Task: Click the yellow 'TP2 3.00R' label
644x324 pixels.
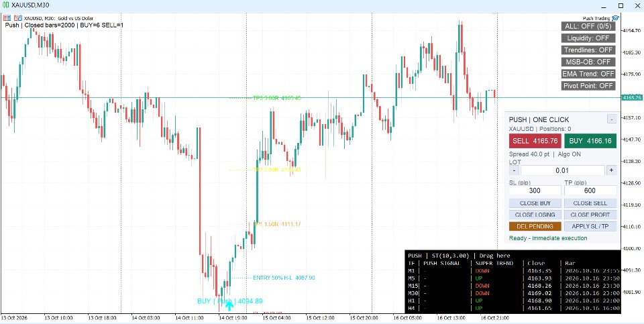Action: click(x=277, y=170)
